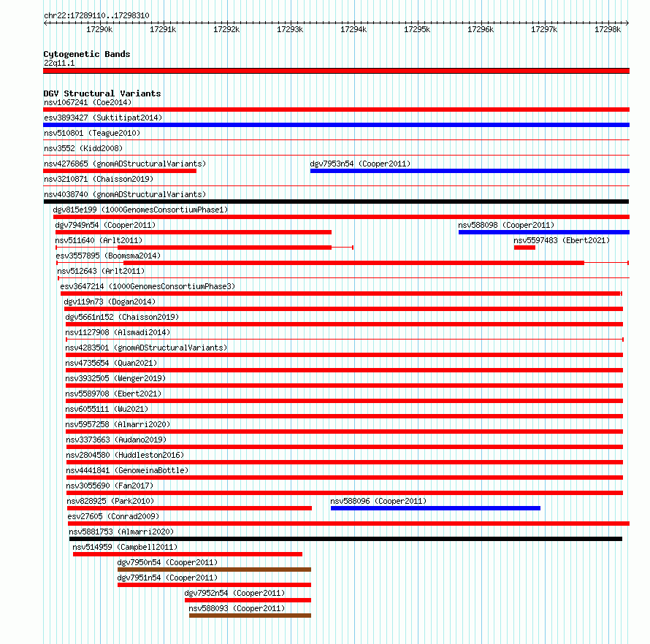Viewport: 650px width, 644px height.
Task: Click the chr22:17289110..17298310 coordinates text
Action: point(96,15)
